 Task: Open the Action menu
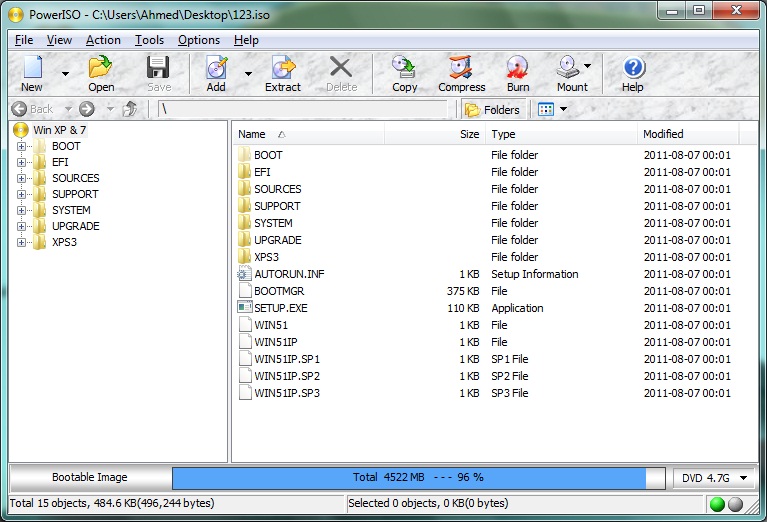click(103, 40)
